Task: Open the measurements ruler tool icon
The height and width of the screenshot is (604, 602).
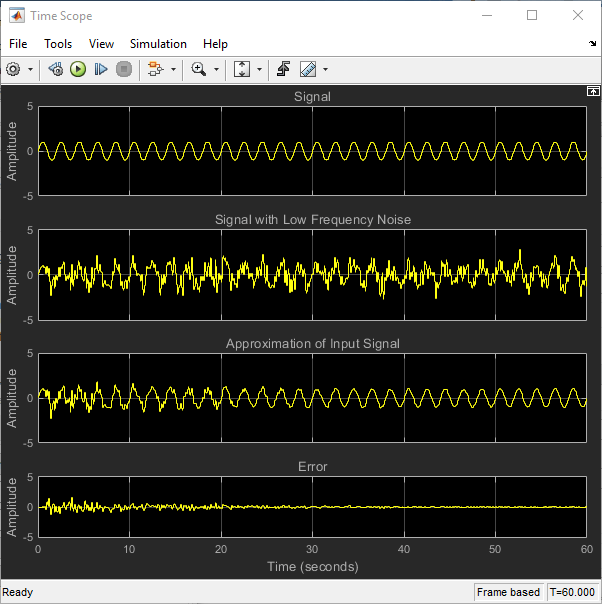Action: point(308,70)
